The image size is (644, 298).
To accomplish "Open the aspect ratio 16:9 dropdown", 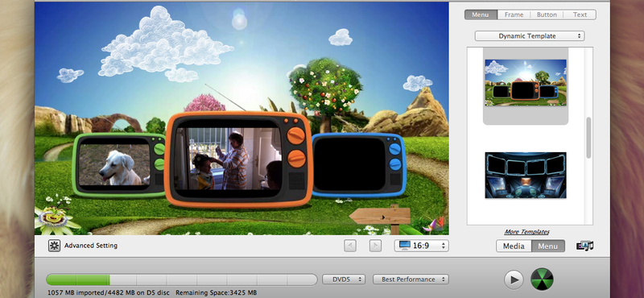I will [421, 246].
